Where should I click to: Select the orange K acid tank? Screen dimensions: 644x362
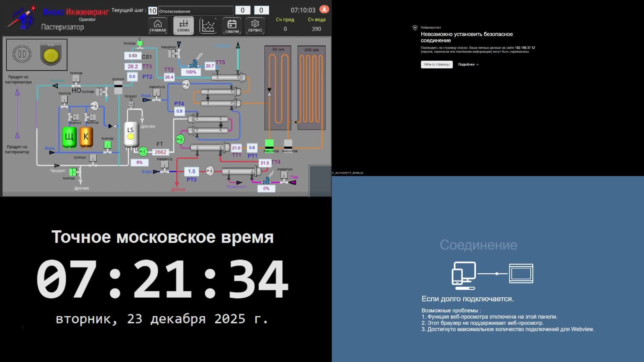tap(86, 137)
